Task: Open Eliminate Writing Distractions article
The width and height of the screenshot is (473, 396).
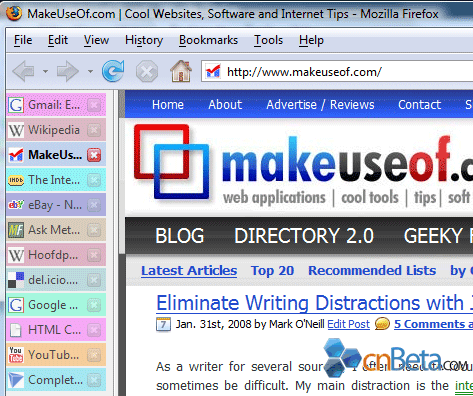Action: pyautogui.click(x=314, y=303)
